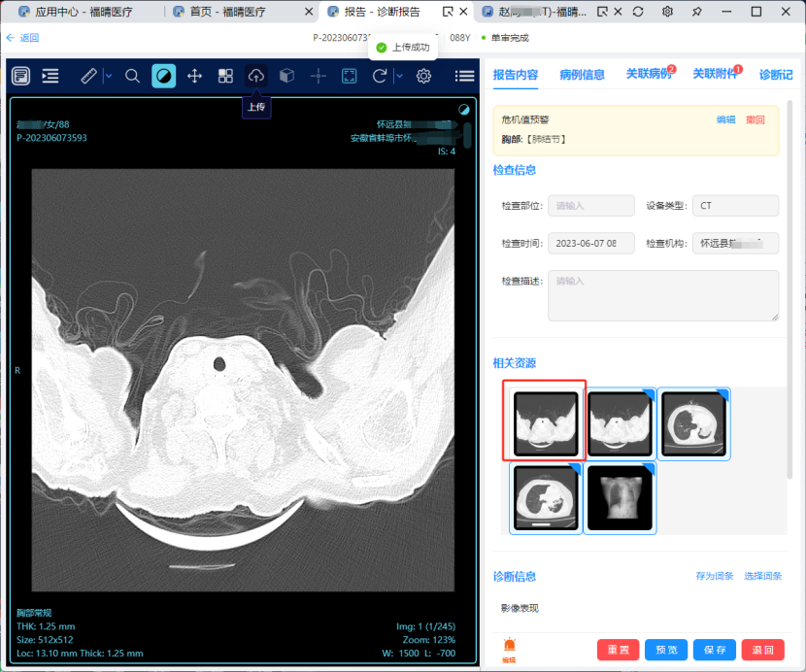Click the 编辑 link in critical value alert
806x672 pixels.
click(725, 120)
